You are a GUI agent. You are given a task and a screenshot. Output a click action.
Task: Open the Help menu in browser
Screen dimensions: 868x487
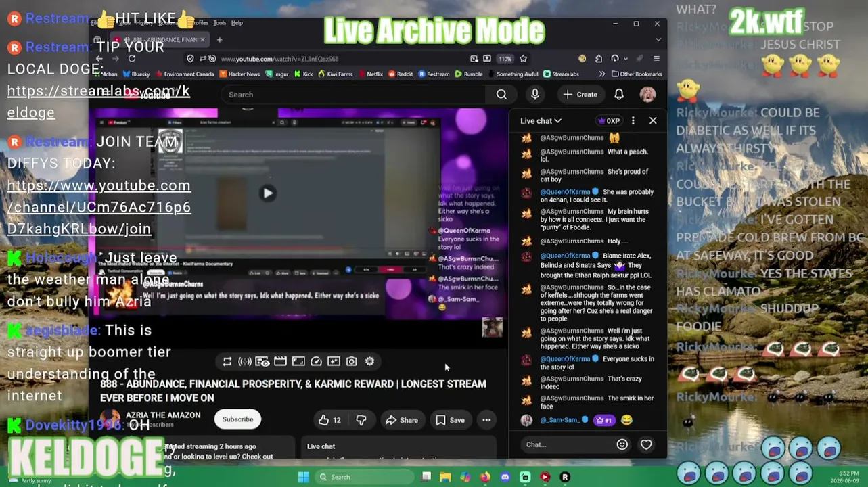pyautogui.click(x=237, y=23)
